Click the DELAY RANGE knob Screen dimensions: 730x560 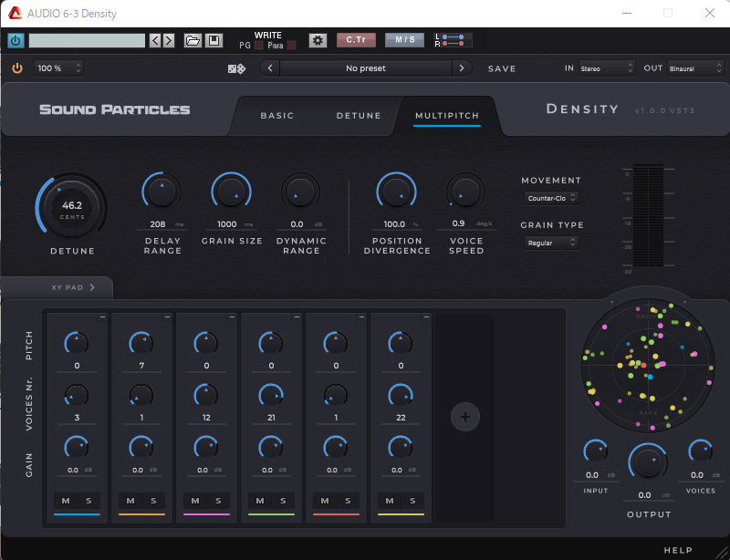tap(162, 192)
